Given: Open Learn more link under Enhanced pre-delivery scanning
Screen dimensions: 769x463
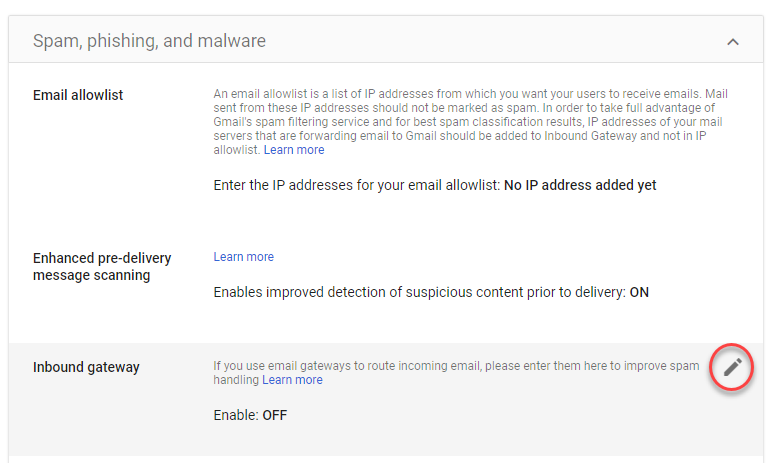Looking at the screenshot, I should point(243,257).
